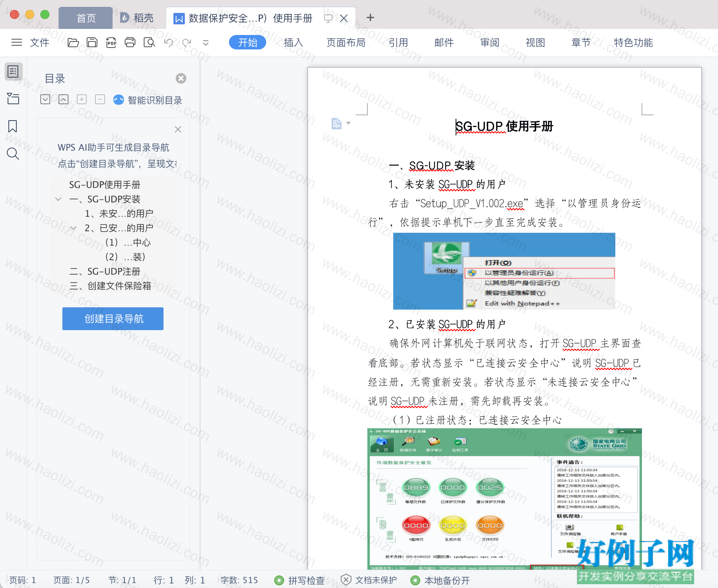This screenshot has height=588, width=718.
Task: Open the search sidebar icon
Action: [x=13, y=154]
